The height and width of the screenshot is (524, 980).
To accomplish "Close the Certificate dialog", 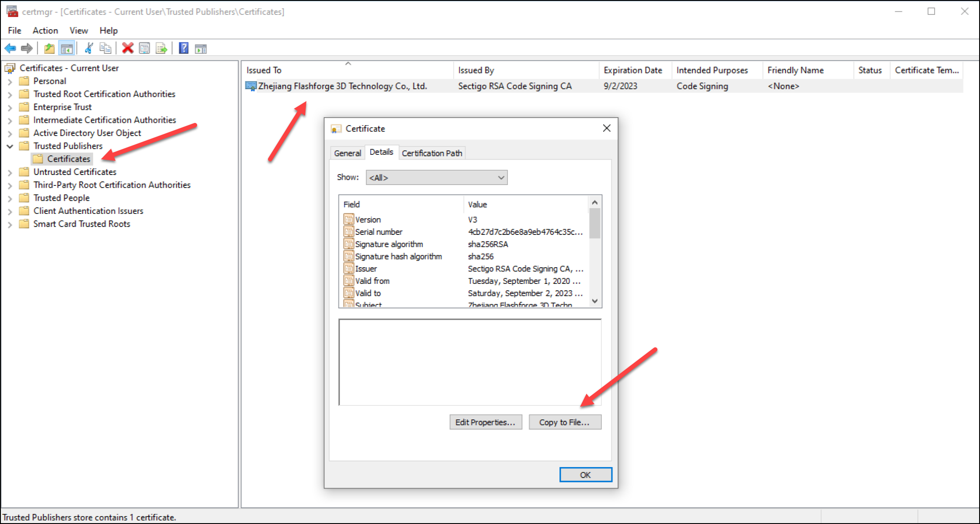I will tap(607, 128).
